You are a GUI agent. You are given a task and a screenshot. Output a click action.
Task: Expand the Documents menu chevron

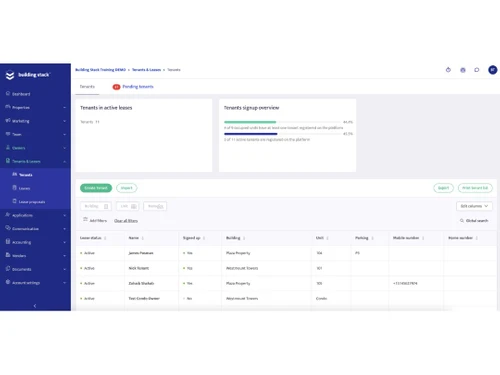[x=65, y=269]
